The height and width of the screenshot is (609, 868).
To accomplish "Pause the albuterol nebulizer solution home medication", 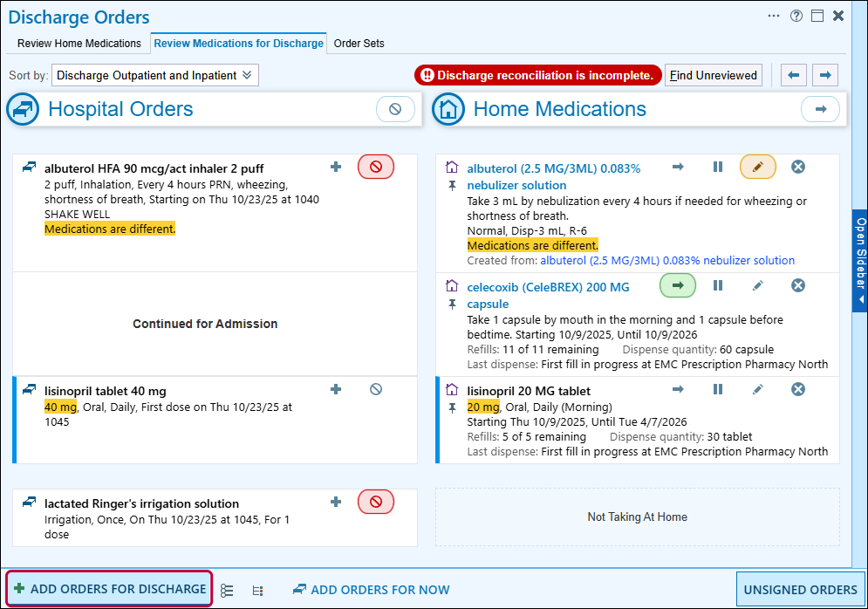I will coord(718,167).
